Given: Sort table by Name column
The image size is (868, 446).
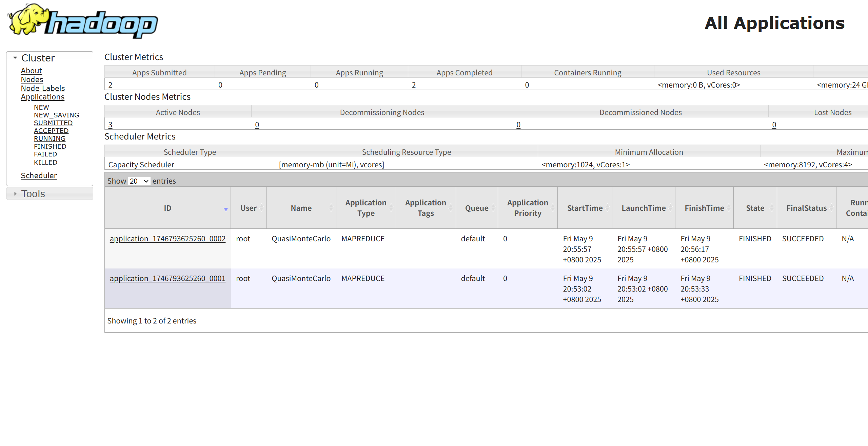Looking at the screenshot, I should click(x=301, y=208).
